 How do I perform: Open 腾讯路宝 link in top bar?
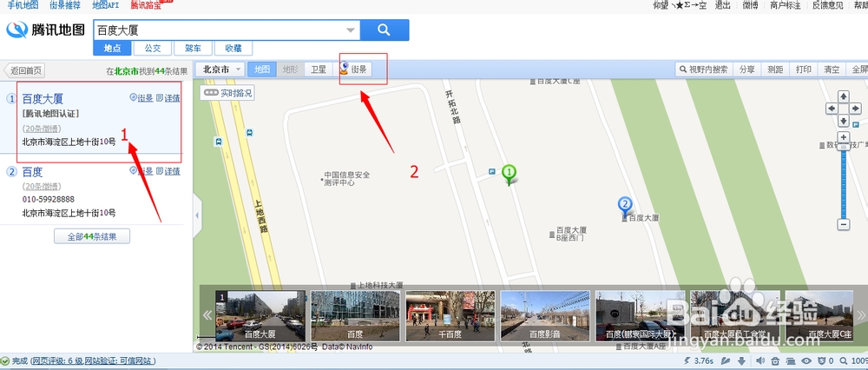tap(146, 5)
